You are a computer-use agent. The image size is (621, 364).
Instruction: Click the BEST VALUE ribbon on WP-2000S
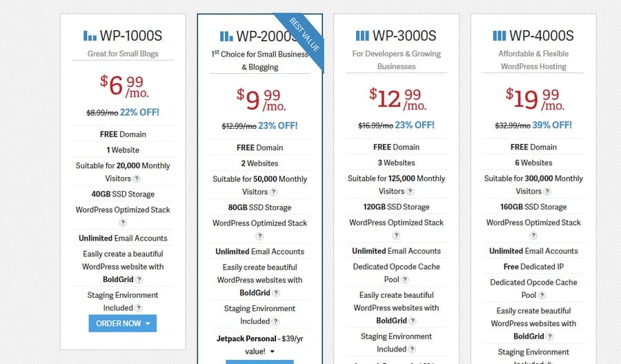(x=304, y=35)
